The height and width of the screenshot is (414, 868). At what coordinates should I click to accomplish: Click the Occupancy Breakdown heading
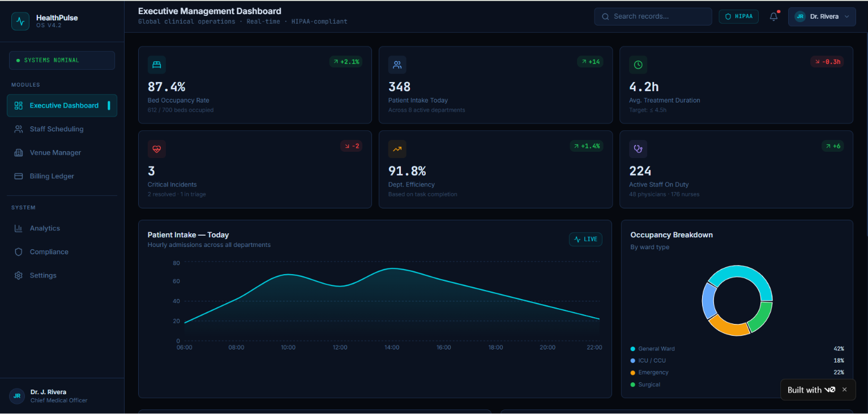click(672, 235)
